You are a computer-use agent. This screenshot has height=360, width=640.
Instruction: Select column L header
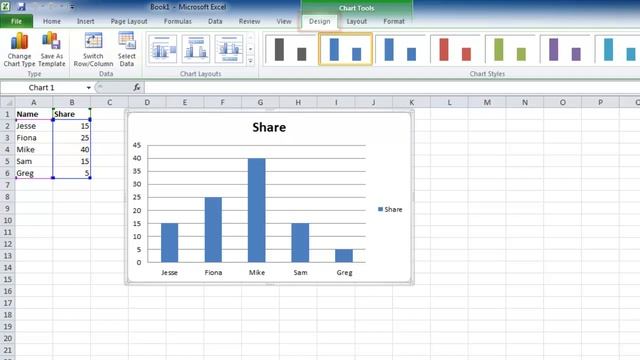(x=449, y=102)
